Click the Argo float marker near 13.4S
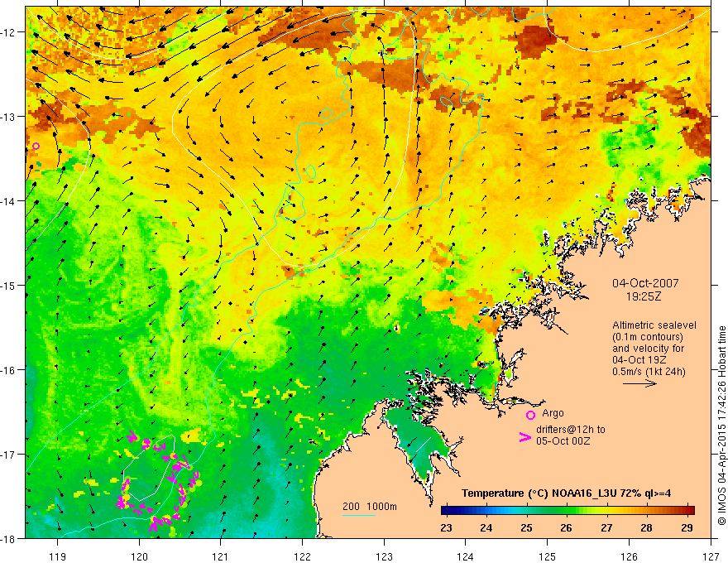The image size is (728, 563). click(36, 146)
